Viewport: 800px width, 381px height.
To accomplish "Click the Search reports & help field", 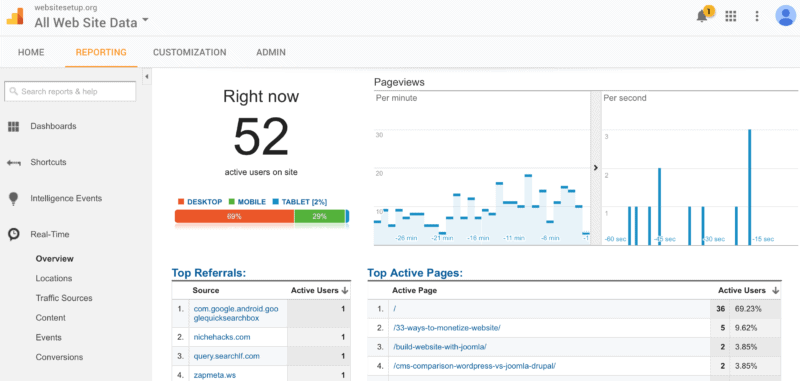I will pyautogui.click(x=70, y=92).
